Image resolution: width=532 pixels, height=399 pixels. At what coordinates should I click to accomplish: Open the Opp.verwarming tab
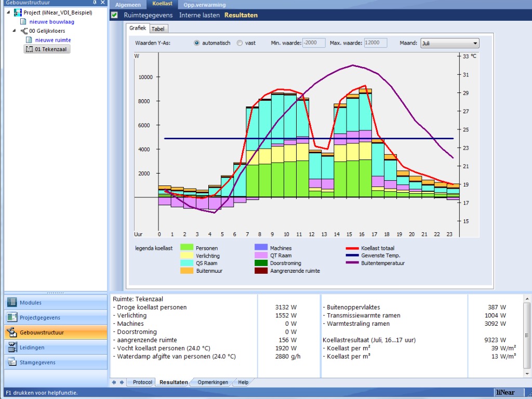pyautogui.click(x=205, y=4)
